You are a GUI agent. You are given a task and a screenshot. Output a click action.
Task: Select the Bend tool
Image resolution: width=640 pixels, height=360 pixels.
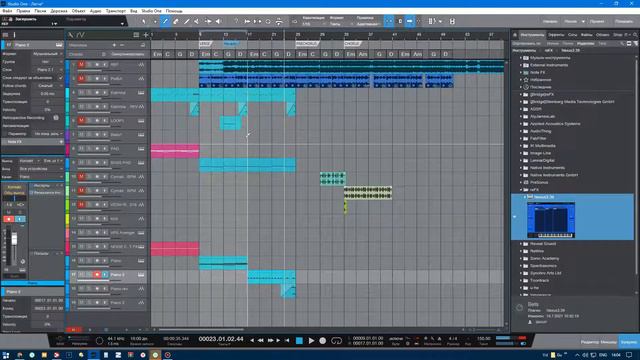(208, 21)
